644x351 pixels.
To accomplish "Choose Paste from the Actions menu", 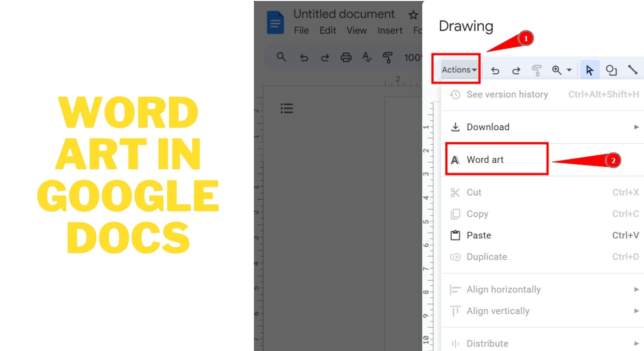I will click(x=479, y=235).
